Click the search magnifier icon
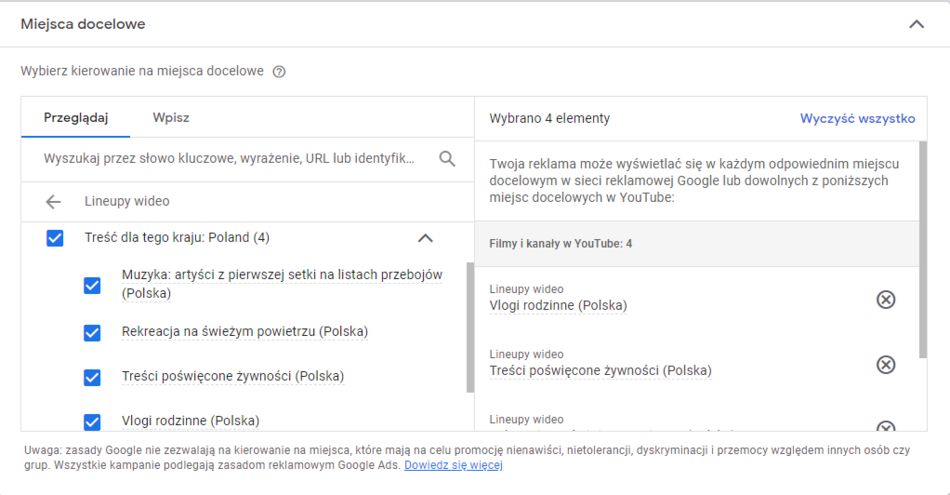This screenshot has width=950, height=495. (x=447, y=159)
